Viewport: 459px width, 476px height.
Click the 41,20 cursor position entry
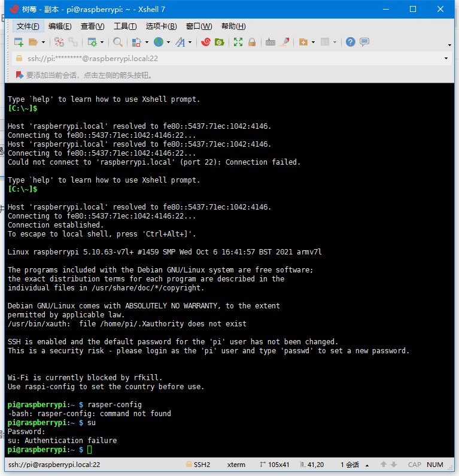(x=312, y=465)
